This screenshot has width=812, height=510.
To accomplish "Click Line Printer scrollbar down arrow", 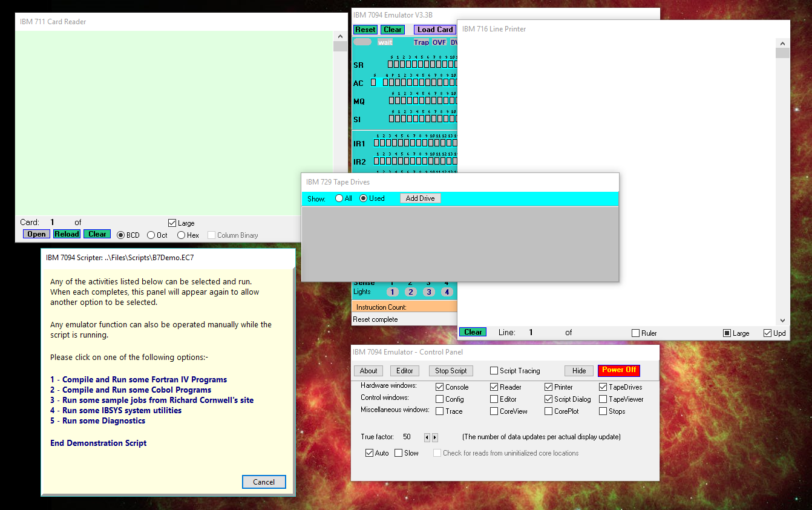I will pyautogui.click(x=783, y=321).
